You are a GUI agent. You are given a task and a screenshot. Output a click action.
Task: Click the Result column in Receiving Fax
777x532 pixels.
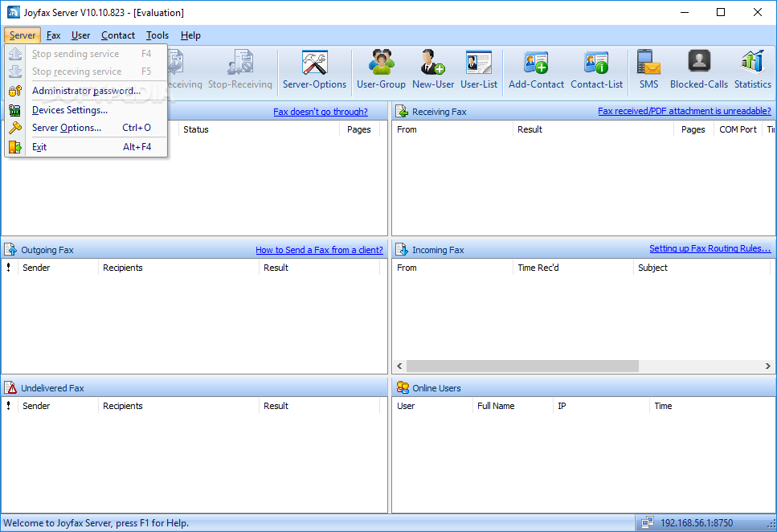coord(593,129)
